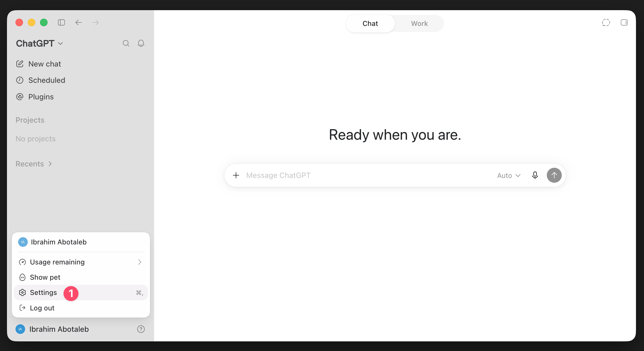Select Show pet menu item
This screenshot has width=644, height=351.
(81, 277)
